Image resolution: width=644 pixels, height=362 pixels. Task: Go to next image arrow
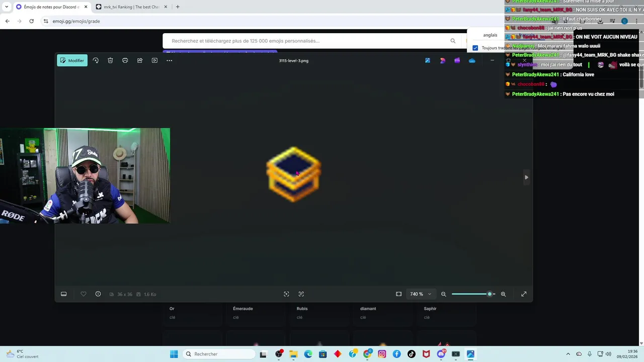526,177
